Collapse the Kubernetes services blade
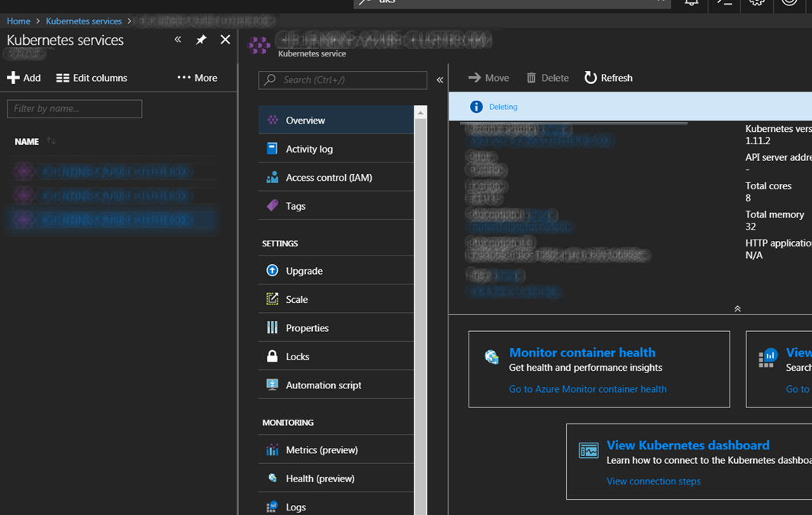This screenshot has height=515, width=812. 178,40
